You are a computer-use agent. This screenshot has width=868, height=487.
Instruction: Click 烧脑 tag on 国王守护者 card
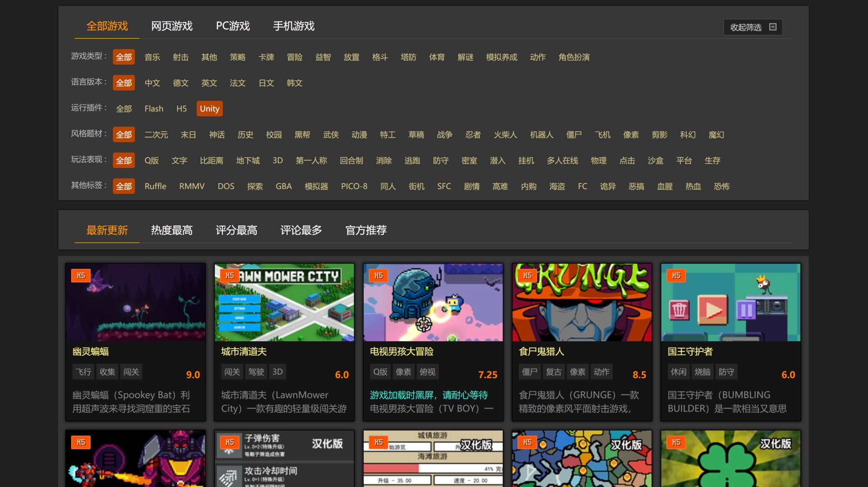pyautogui.click(x=703, y=372)
